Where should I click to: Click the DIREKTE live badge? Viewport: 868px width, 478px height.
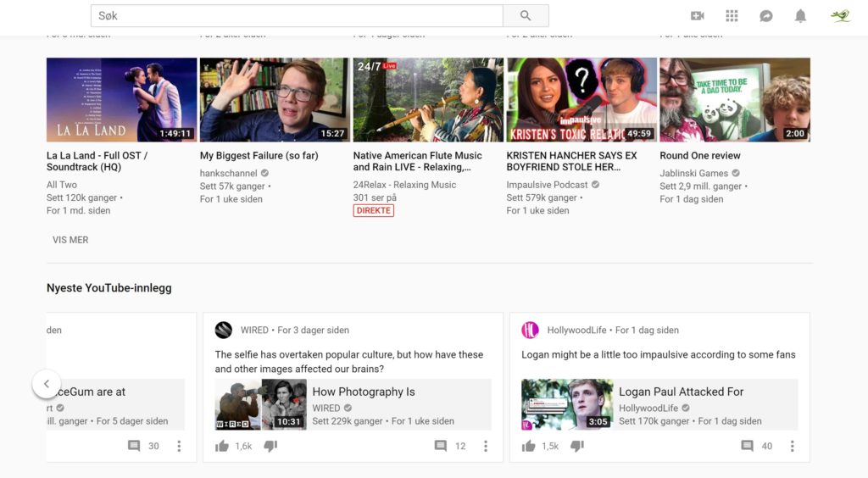pos(374,211)
